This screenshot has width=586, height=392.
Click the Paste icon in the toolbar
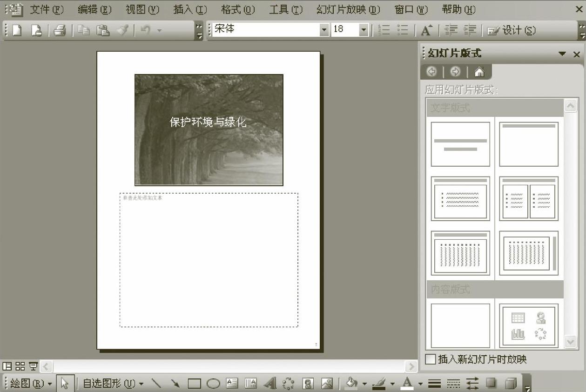(x=103, y=30)
